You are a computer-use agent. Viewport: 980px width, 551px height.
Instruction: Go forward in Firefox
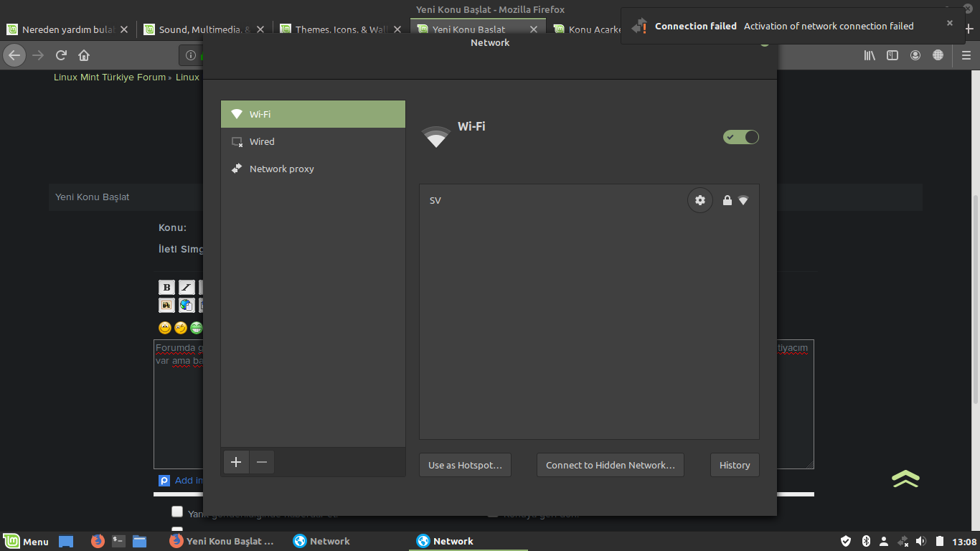click(38, 55)
